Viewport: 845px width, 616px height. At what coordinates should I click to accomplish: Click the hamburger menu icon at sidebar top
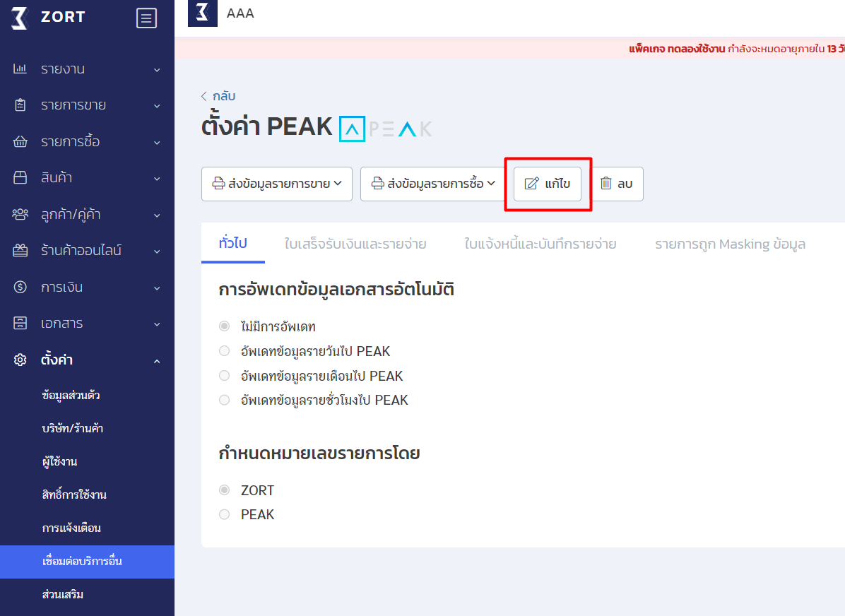coord(146,18)
